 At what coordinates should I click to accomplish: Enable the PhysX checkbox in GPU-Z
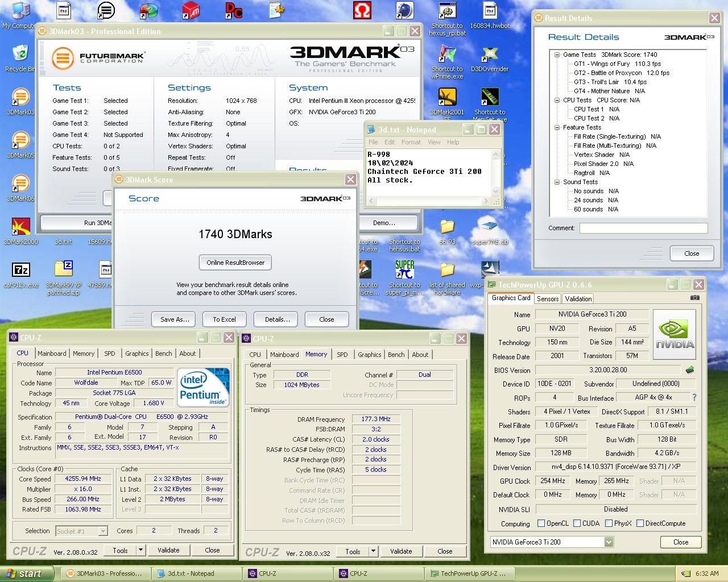tap(609, 523)
